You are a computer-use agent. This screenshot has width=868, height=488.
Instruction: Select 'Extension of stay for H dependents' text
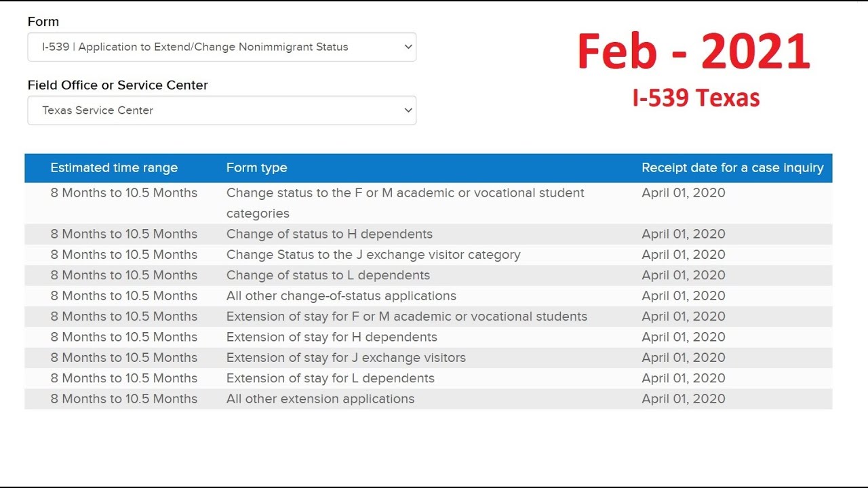332,337
